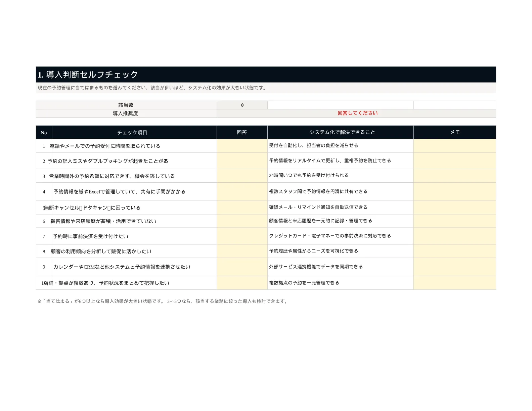
Task: Click "予約情報をリアルタイムで更新し、重複予約を防止できる"
Action: (x=330, y=161)
